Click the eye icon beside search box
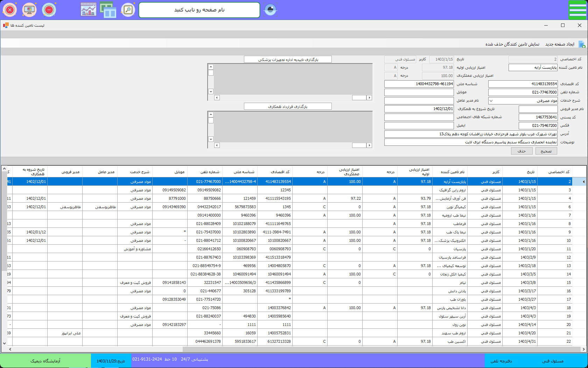 pyautogui.click(x=270, y=10)
